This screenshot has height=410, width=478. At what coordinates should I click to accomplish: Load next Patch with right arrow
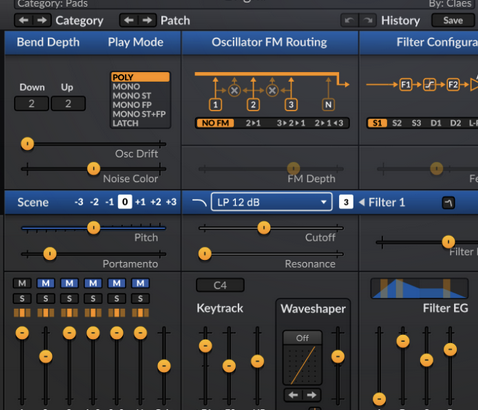[x=147, y=20]
